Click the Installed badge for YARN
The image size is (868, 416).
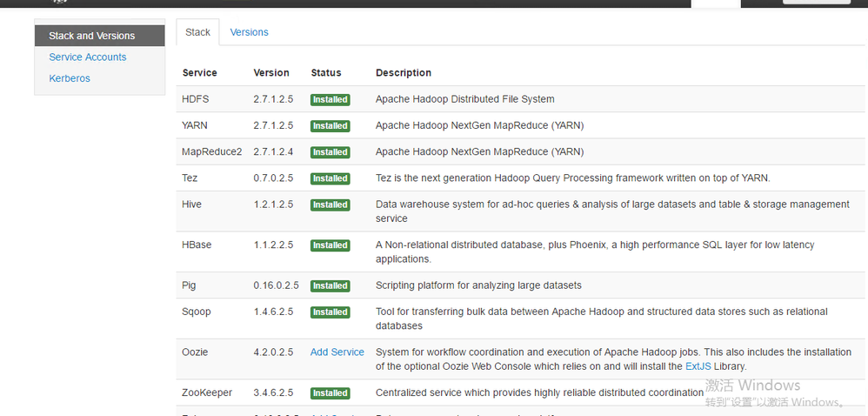[331, 126]
